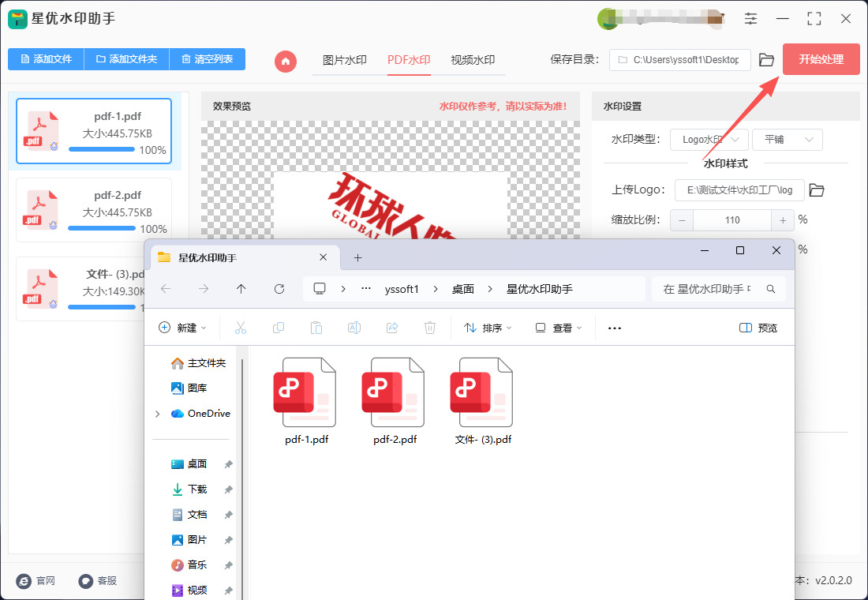The height and width of the screenshot is (600, 868).
Task: Click 添加文件 button
Action: 46,59
